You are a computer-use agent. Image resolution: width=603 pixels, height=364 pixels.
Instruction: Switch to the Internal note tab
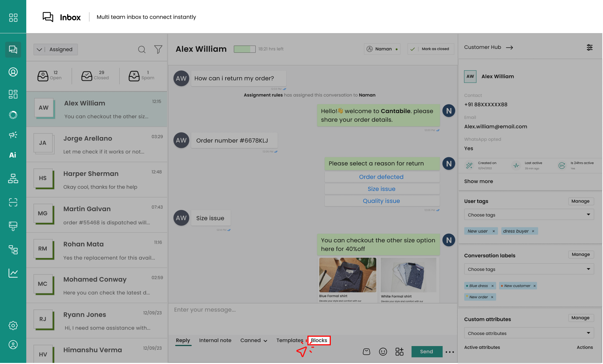215,341
